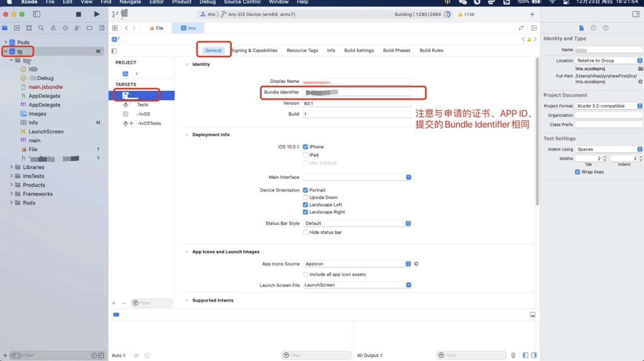Click the Version field showing 60.1
The width and height of the screenshot is (644, 361).
point(357,103)
